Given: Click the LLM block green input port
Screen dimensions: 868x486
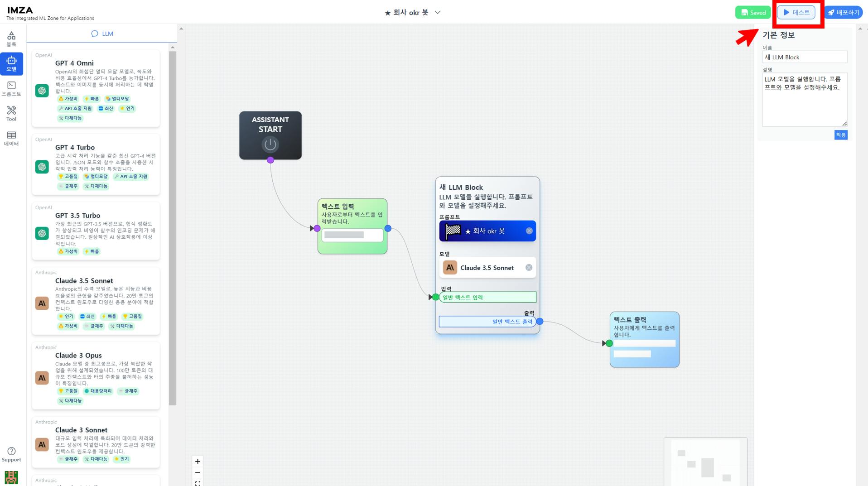Looking at the screenshot, I should tap(435, 297).
